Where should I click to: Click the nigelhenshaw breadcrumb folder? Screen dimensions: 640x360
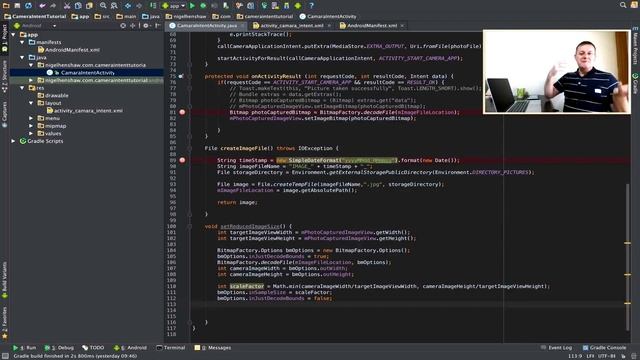[186, 17]
